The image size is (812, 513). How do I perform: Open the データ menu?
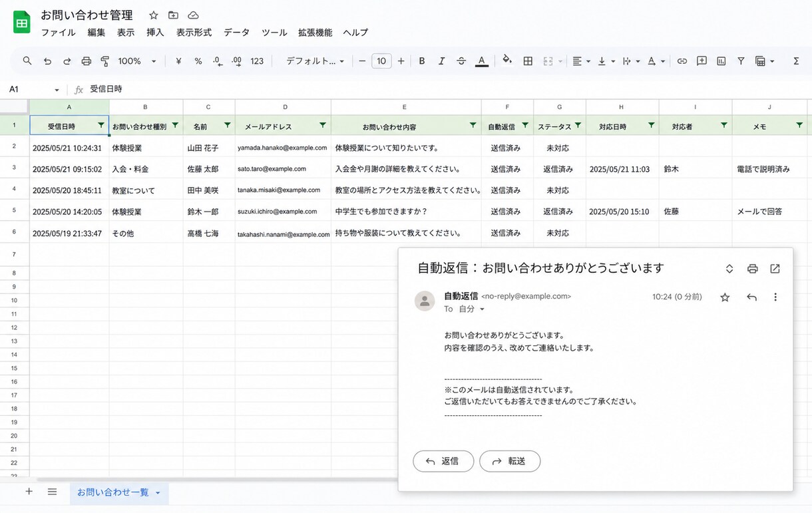236,33
